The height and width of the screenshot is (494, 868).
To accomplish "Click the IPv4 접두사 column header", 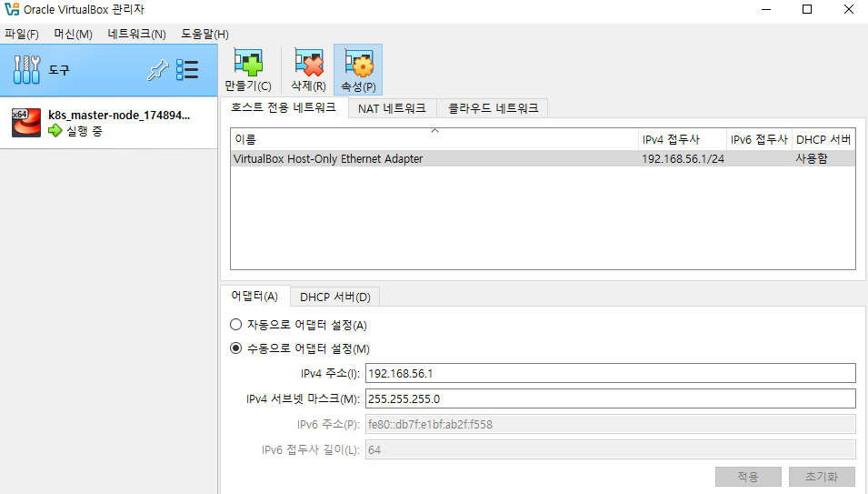I will (x=682, y=139).
